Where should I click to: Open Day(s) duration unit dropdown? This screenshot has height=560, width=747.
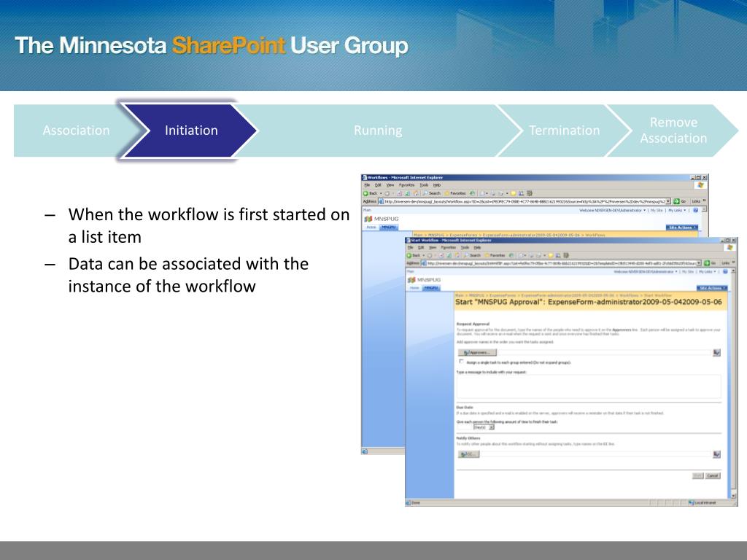(x=484, y=427)
